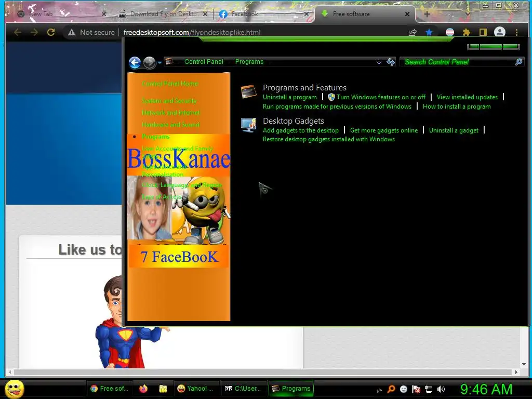Click the striped extension icon in Chrome toolbar
Viewport: 532px width, 399px height.
(x=450, y=32)
